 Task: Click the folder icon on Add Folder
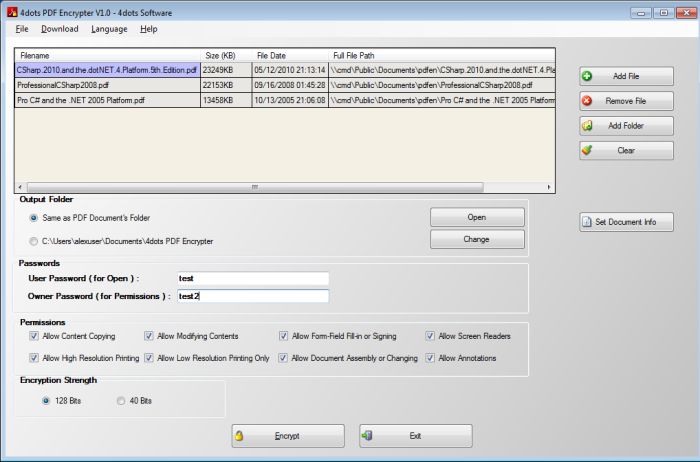tap(587, 126)
